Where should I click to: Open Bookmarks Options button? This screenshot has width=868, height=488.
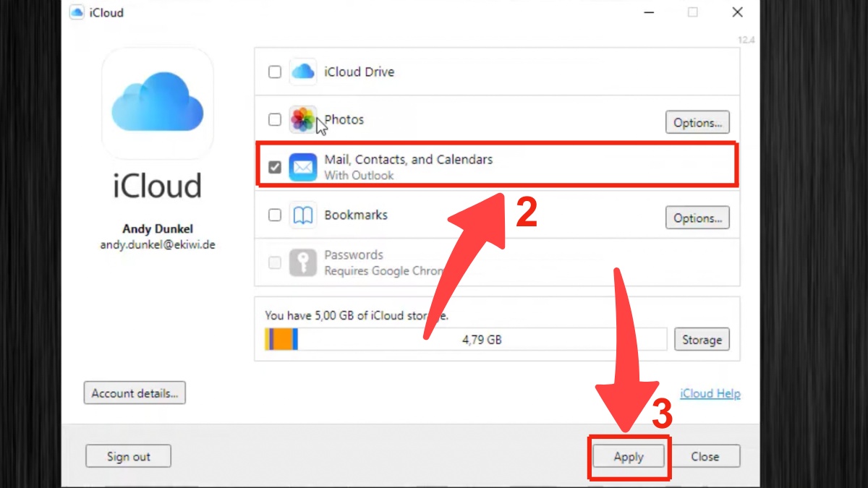(x=697, y=218)
